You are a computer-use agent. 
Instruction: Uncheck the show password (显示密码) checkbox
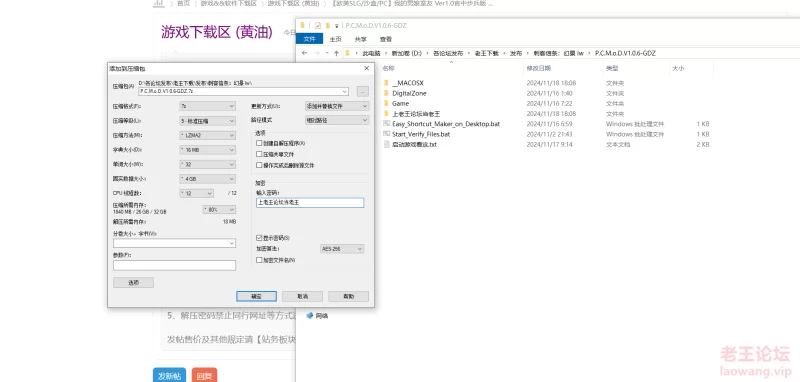(259, 238)
